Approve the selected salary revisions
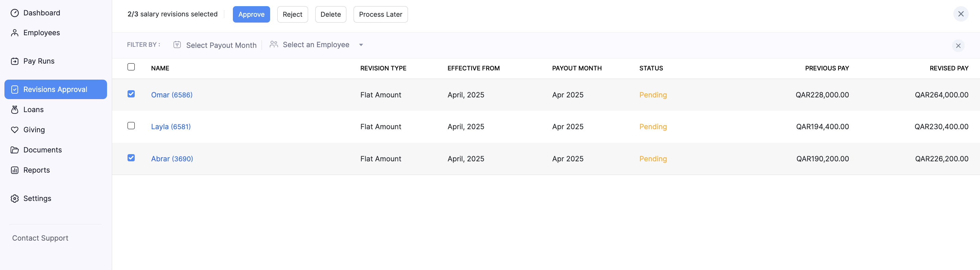The image size is (980, 270). pyautogui.click(x=251, y=14)
